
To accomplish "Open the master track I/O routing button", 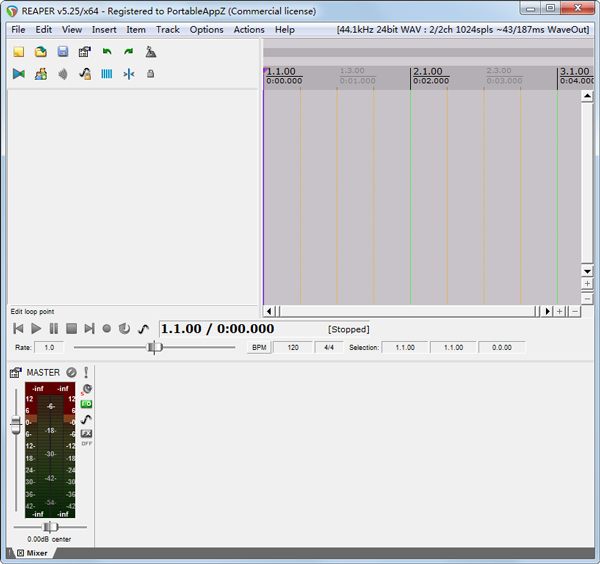I will (x=87, y=404).
